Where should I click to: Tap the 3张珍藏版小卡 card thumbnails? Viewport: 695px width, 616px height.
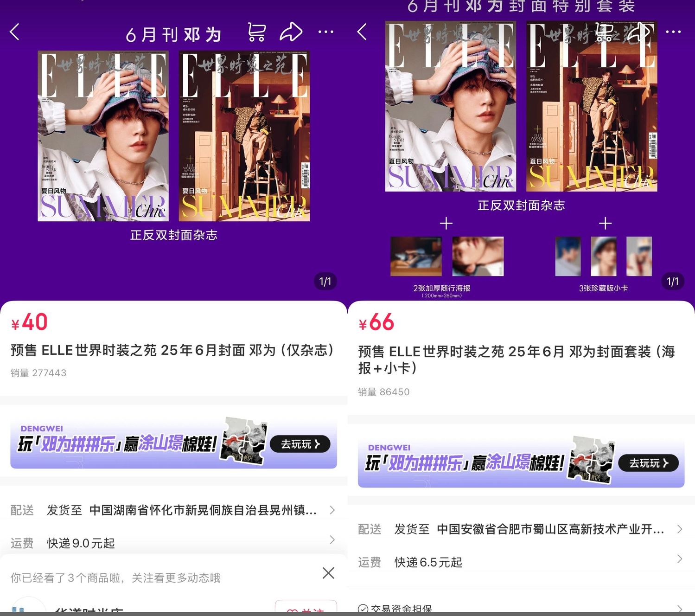[x=603, y=257]
